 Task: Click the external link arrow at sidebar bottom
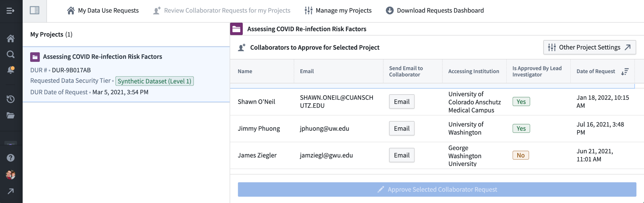[11, 191]
